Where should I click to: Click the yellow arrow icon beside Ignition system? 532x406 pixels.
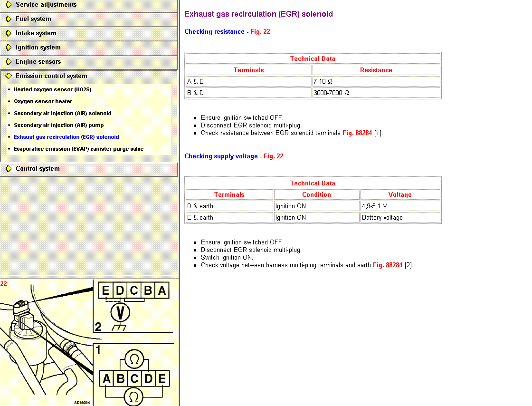tap(9, 48)
